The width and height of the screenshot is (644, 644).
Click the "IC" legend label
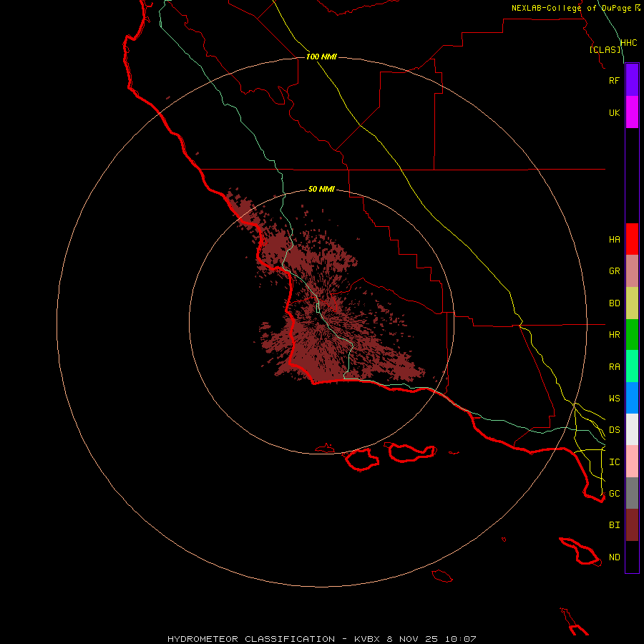click(x=614, y=462)
